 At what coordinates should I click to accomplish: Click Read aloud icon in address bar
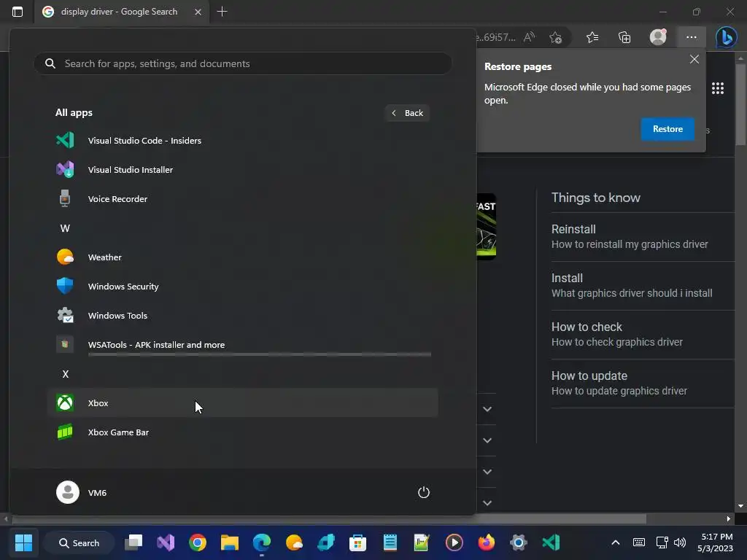529,37
